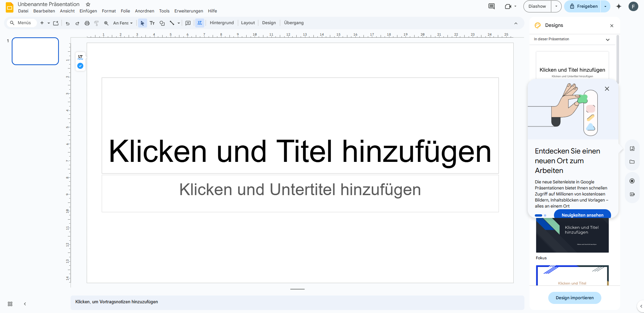This screenshot has width=644, height=313.
Task: Undo the last action
Action: coord(68,23)
